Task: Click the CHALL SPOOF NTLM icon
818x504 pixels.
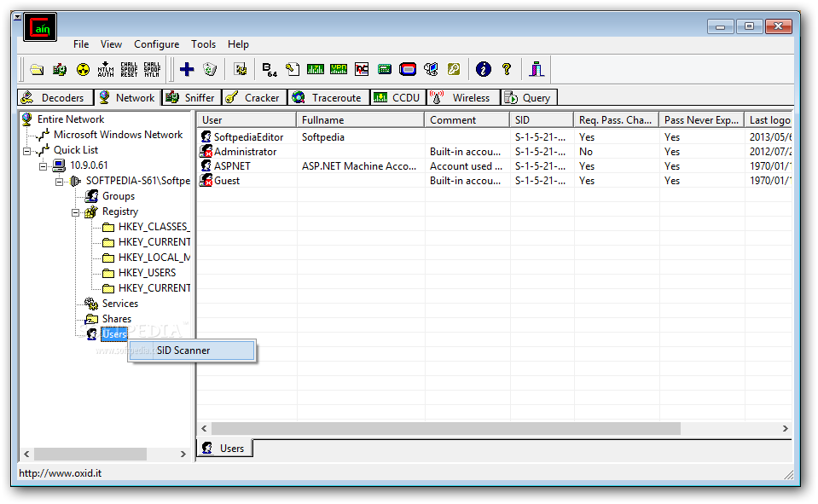Action: [x=152, y=69]
